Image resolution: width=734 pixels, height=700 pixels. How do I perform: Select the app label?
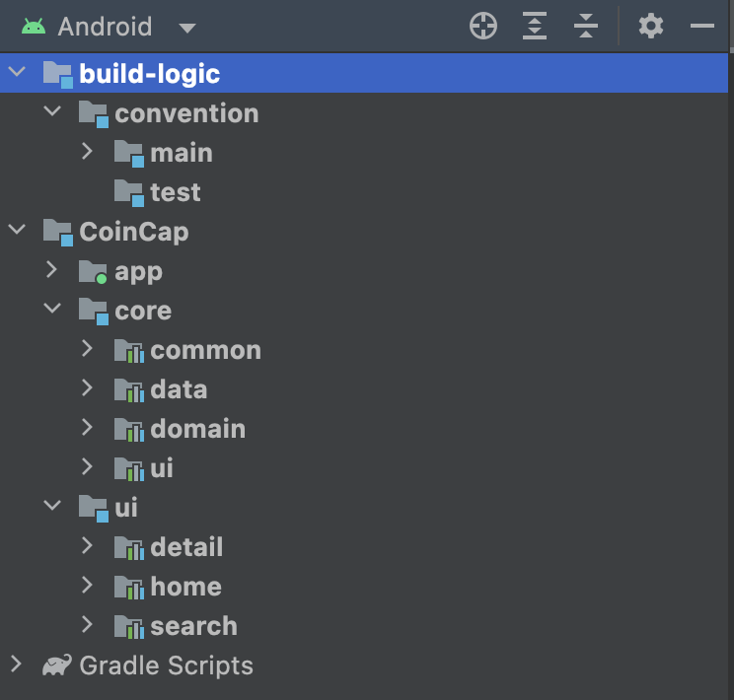[138, 272]
